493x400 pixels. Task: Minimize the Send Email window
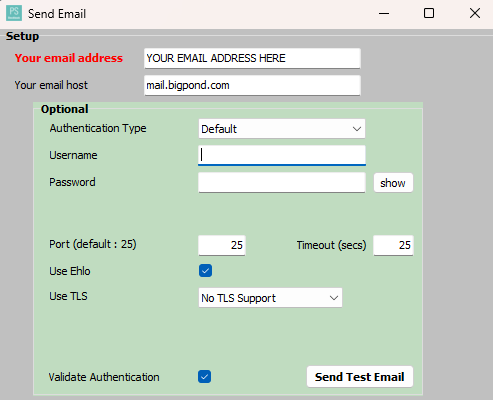pyautogui.click(x=384, y=13)
